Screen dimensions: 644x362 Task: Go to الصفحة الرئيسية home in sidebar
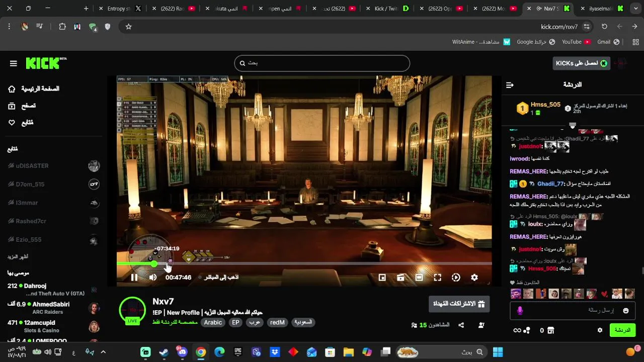(34, 89)
